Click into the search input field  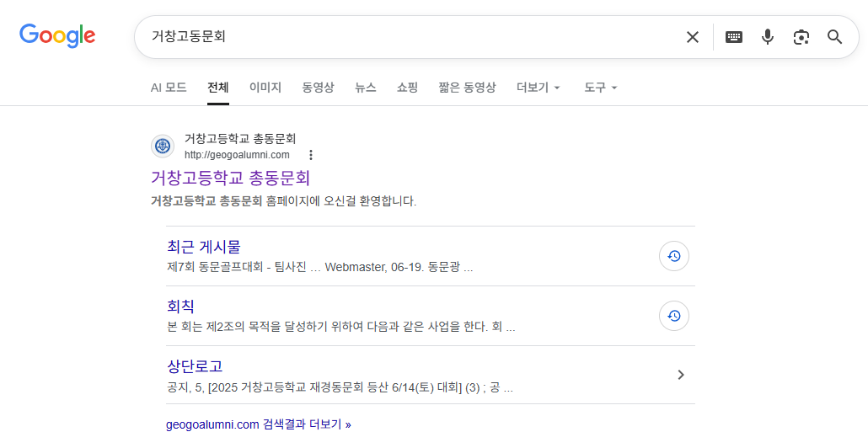(405, 37)
